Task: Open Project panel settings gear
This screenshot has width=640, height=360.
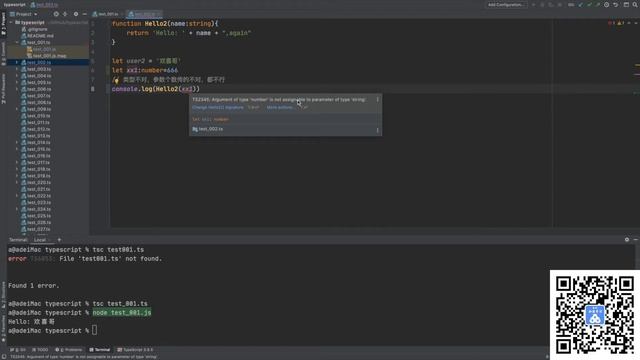Action: coord(76,14)
